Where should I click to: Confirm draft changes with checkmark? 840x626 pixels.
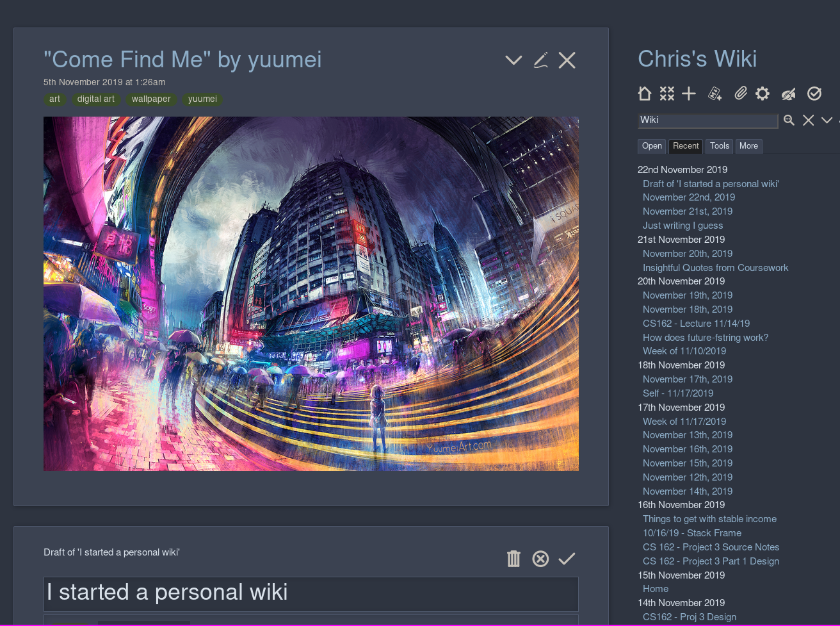tap(567, 559)
